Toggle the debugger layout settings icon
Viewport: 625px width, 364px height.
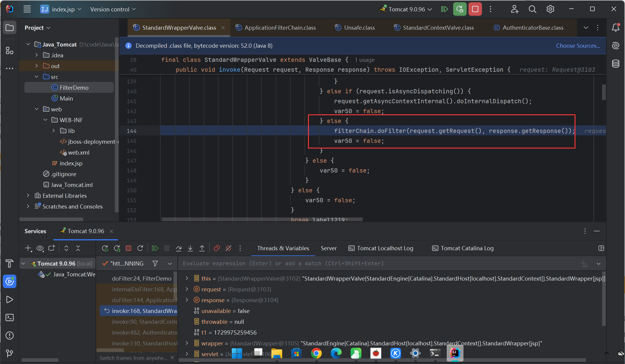[x=601, y=248]
